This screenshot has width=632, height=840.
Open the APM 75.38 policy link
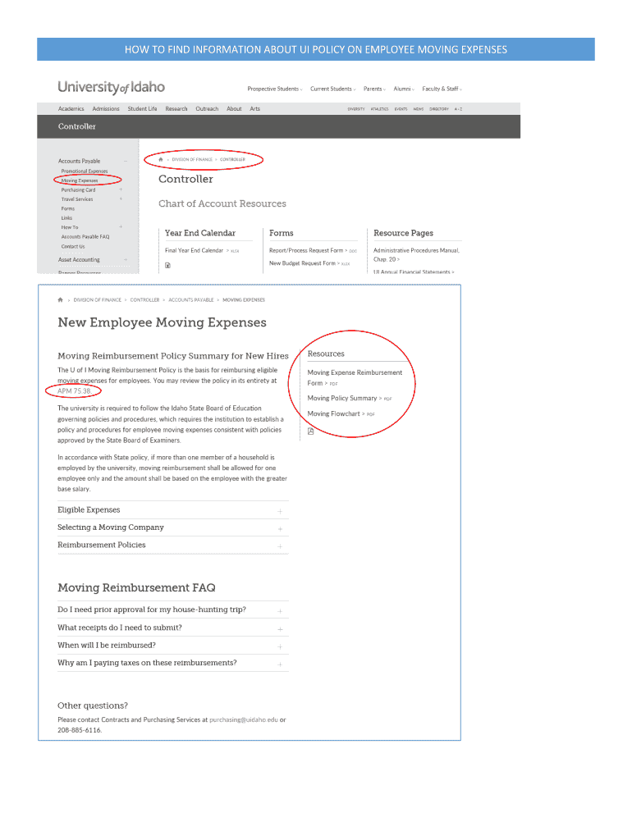pyautogui.click(x=74, y=390)
